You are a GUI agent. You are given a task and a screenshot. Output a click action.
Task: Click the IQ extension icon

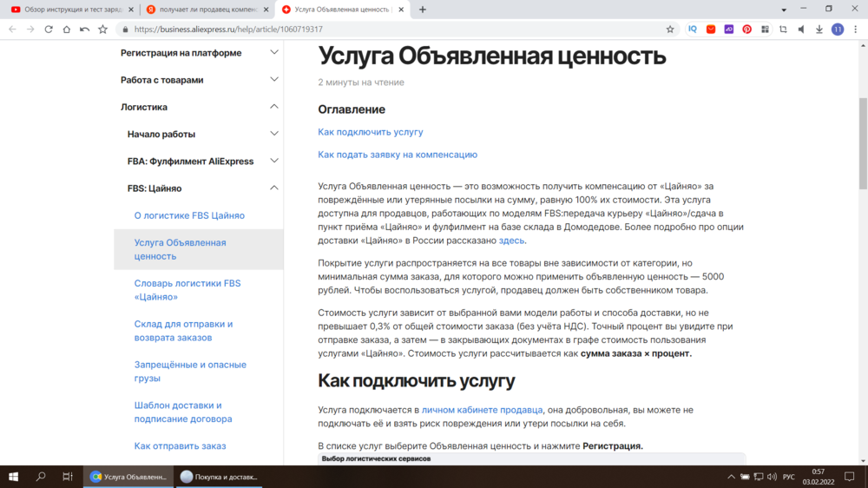pyautogui.click(x=693, y=29)
